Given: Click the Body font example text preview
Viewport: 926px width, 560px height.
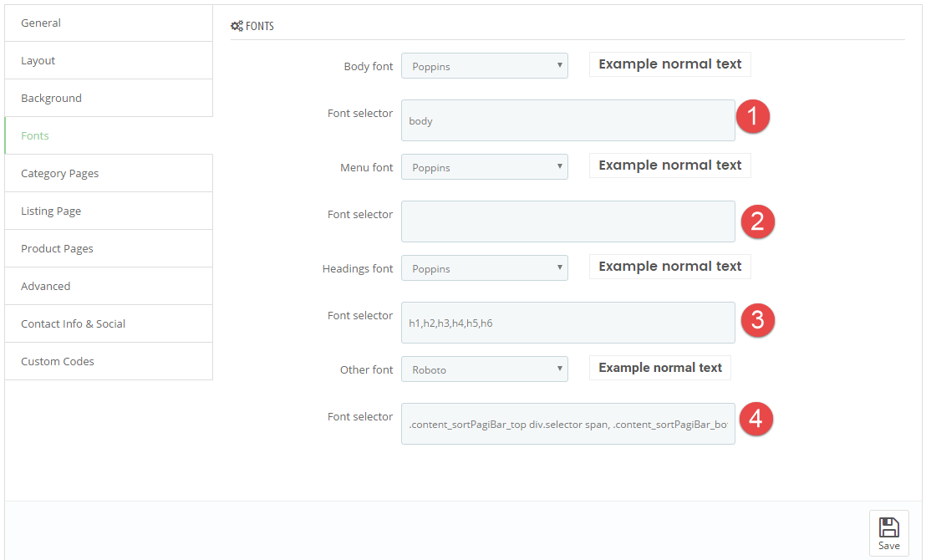Looking at the screenshot, I should coord(669,64).
